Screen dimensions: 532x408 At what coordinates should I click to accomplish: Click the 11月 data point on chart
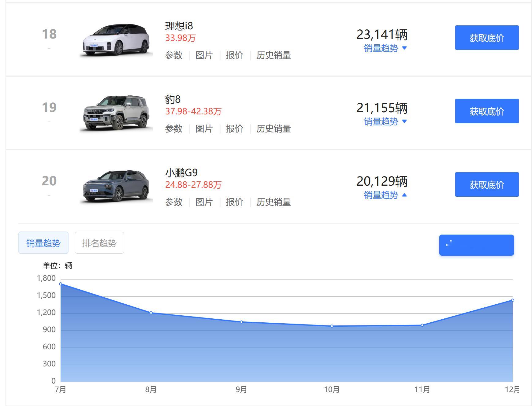[x=422, y=325]
